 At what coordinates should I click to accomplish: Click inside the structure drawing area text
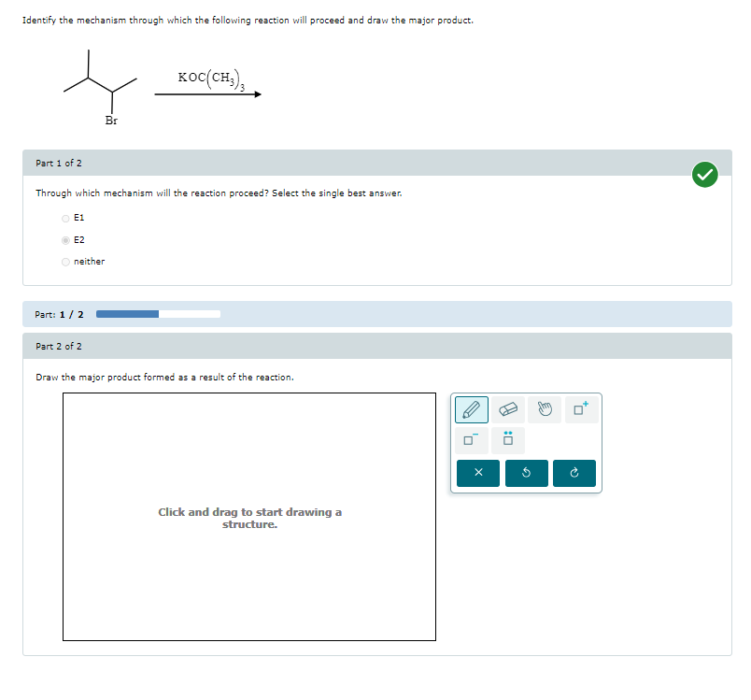pos(248,518)
